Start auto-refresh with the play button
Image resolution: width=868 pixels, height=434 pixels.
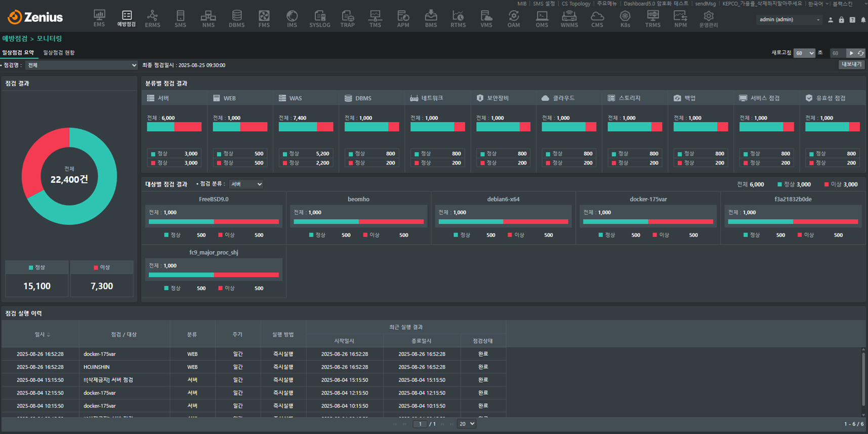click(851, 53)
